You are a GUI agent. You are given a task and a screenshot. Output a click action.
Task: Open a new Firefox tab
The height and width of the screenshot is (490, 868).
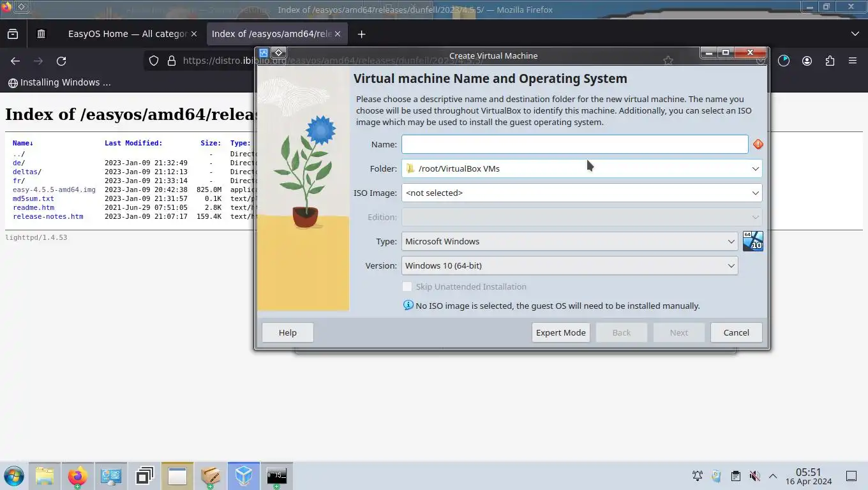[x=361, y=34]
